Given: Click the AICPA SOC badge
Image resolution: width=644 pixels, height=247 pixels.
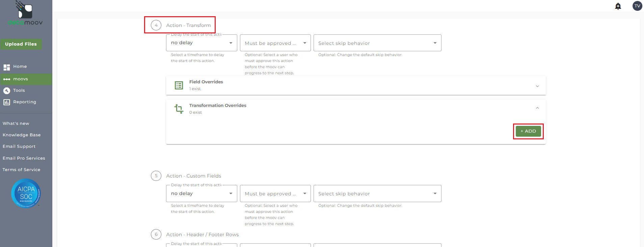Looking at the screenshot, I should coord(26,193).
